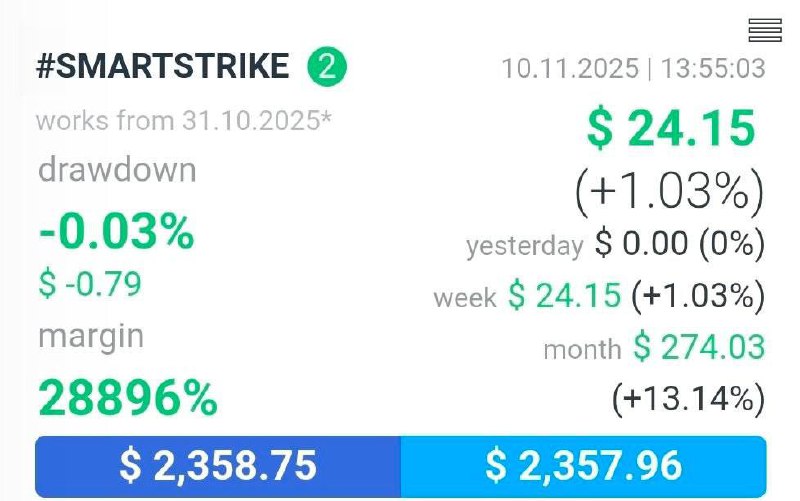
Task: Select the yesterday label
Action: coord(524,245)
